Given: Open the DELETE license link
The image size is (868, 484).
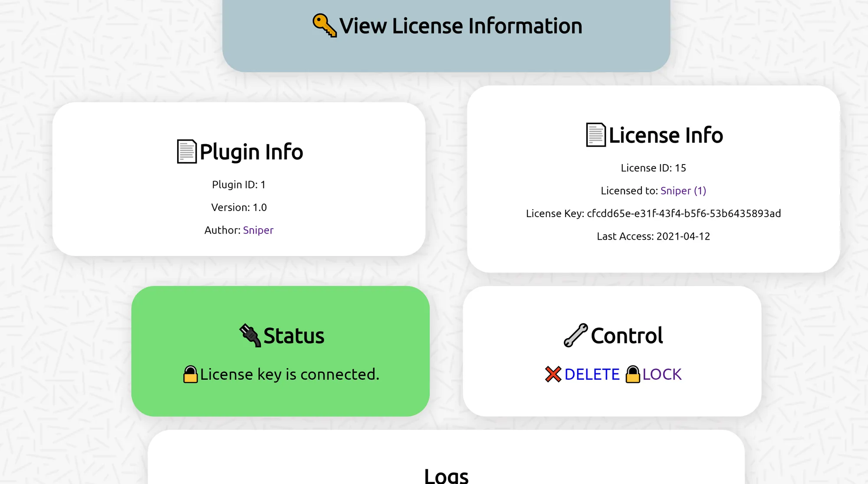Looking at the screenshot, I should 592,374.
